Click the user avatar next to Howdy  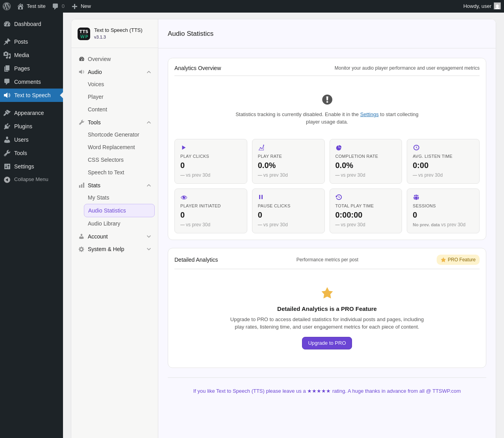[x=497, y=6]
